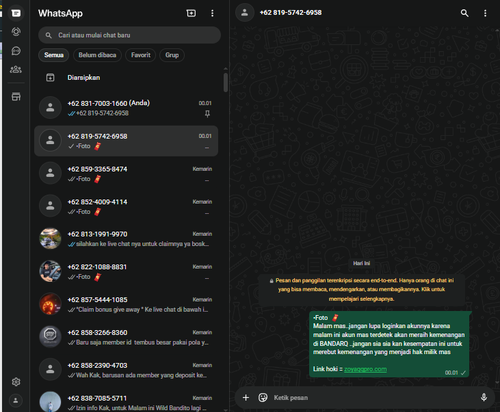Record a voice message with microphone icon
Viewport: 500px width, 412px height.
click(x=484, y=397)
